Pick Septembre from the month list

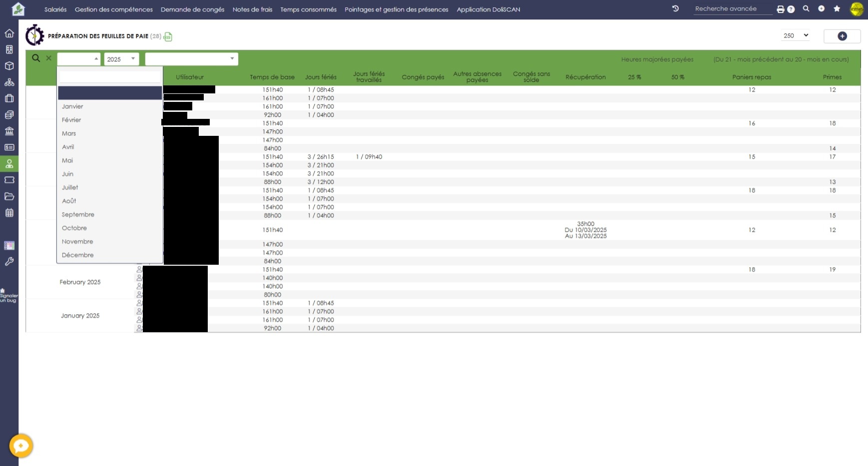tap(110, 214)
